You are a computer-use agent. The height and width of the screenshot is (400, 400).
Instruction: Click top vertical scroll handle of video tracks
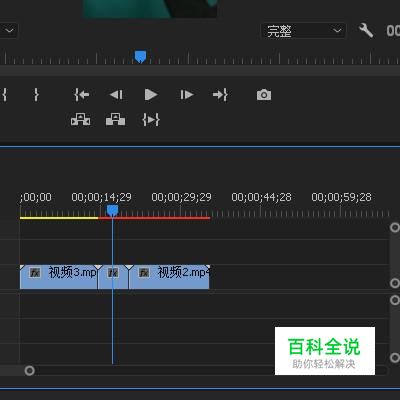(x=395, y=228)
